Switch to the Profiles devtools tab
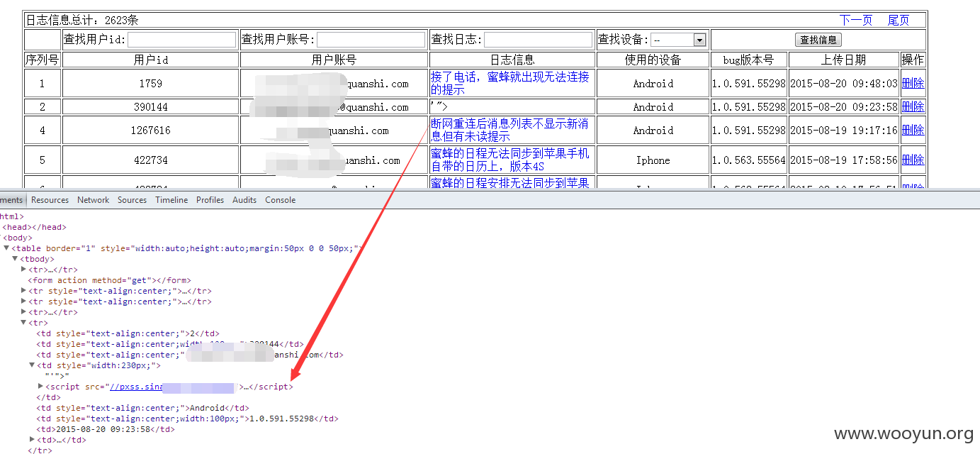The image size is (980, 454). pos(210,200)
